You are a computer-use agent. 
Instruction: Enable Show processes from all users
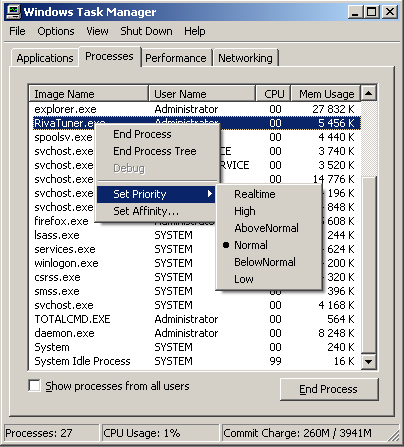coord(35,386)
